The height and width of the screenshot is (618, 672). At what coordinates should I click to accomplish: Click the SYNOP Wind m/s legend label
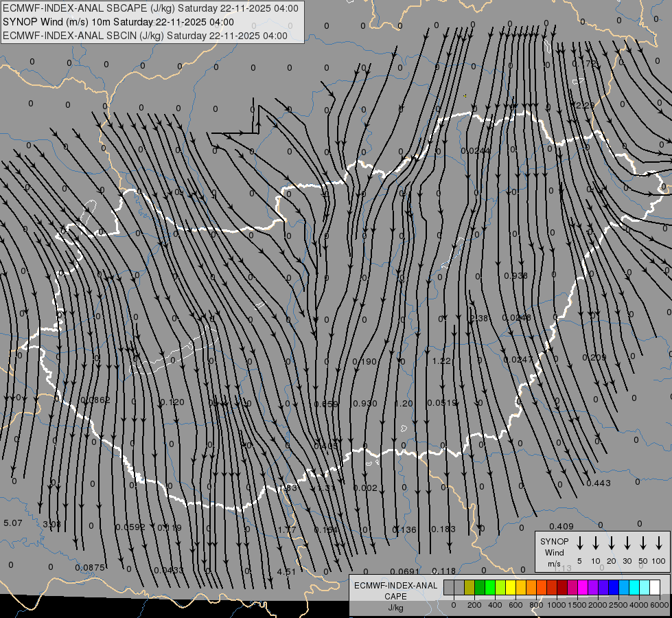tap(554, 552)
